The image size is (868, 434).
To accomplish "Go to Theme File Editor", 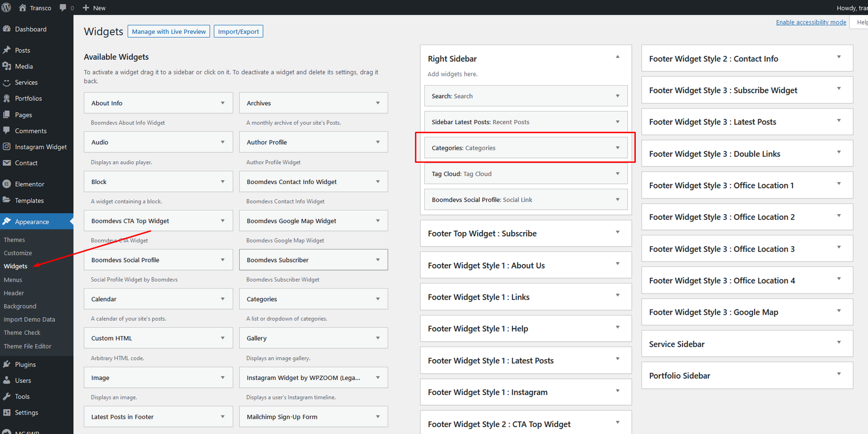I will 28,346.
